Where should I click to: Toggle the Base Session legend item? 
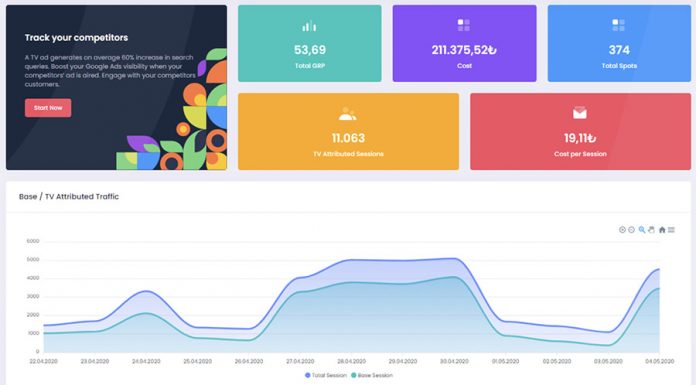tap(372, 375)
